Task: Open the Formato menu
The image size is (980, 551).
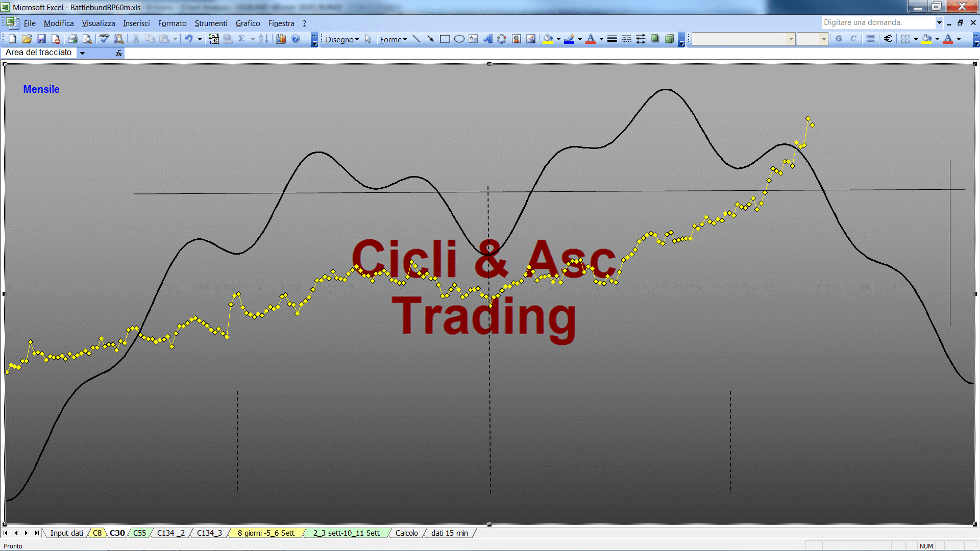Action: tap(172, 23)
